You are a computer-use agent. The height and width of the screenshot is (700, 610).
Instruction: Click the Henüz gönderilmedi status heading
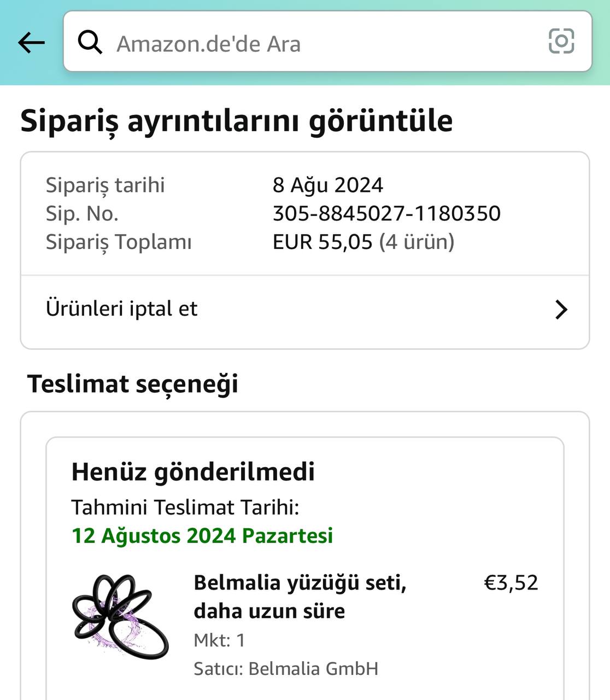(193, 471)
